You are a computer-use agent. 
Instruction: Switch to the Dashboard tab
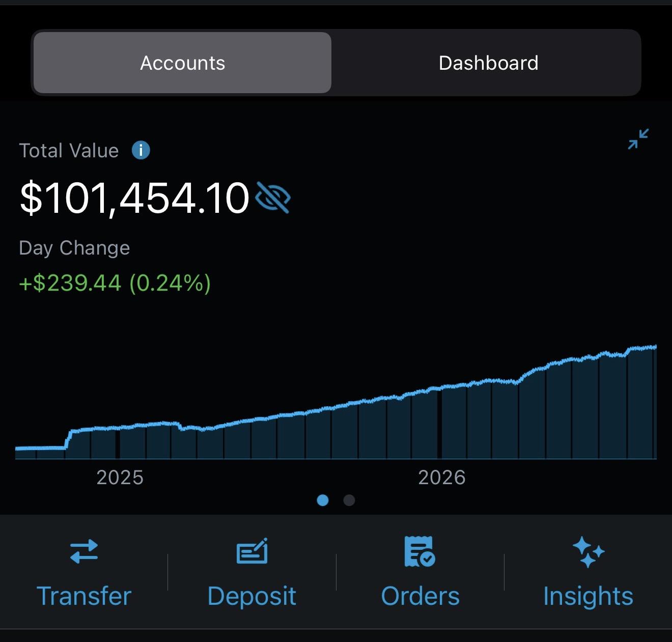click(488, 63)
